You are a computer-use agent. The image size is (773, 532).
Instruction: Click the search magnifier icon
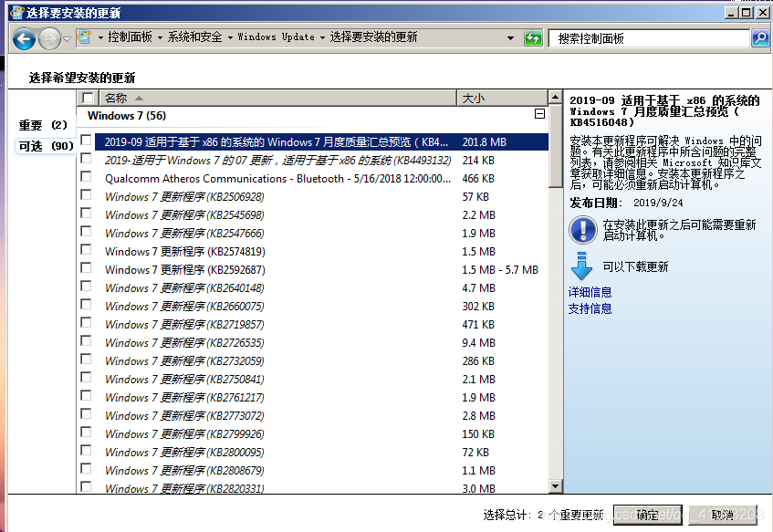click(760, 38)
